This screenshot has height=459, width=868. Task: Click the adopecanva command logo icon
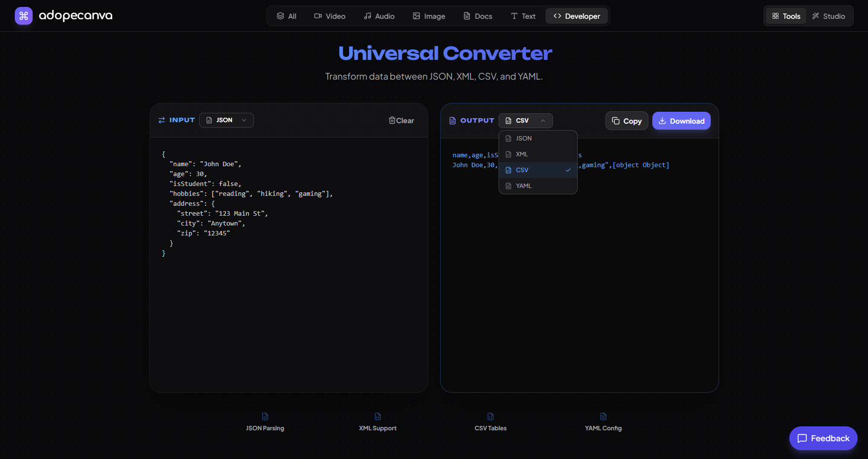23,15
